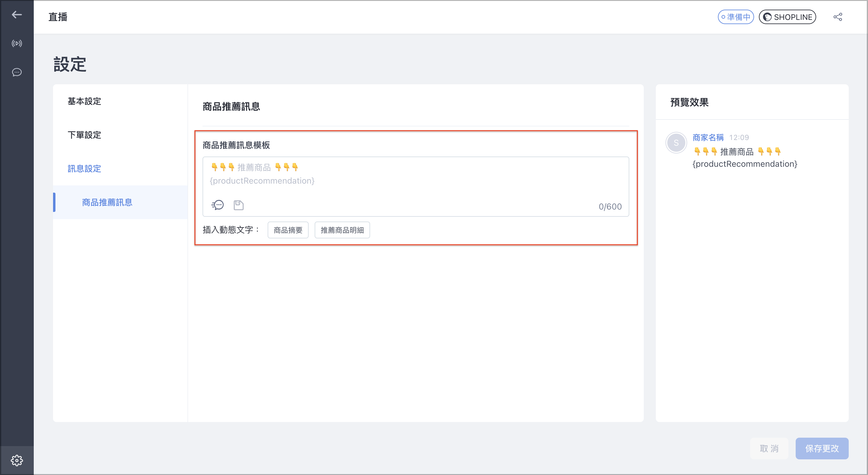Click the share icon in header
This screenshot has height=475, width=868.
pyautogui.click(x=838, y=17)
